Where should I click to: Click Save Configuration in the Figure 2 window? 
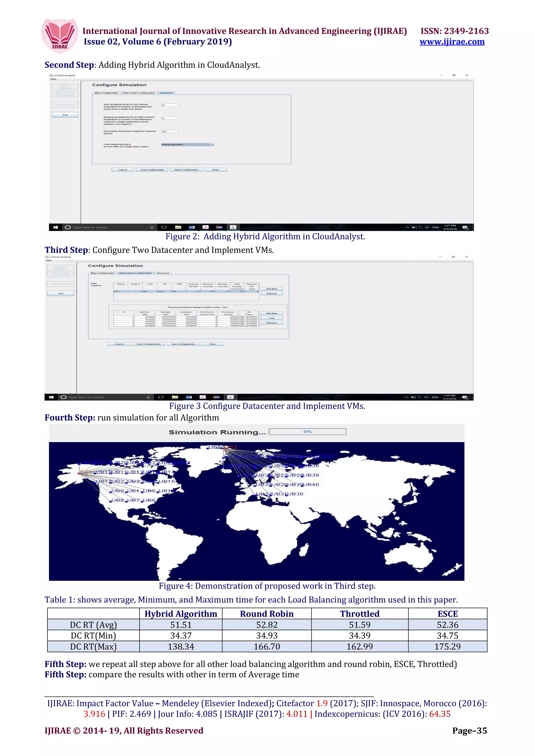186,170
